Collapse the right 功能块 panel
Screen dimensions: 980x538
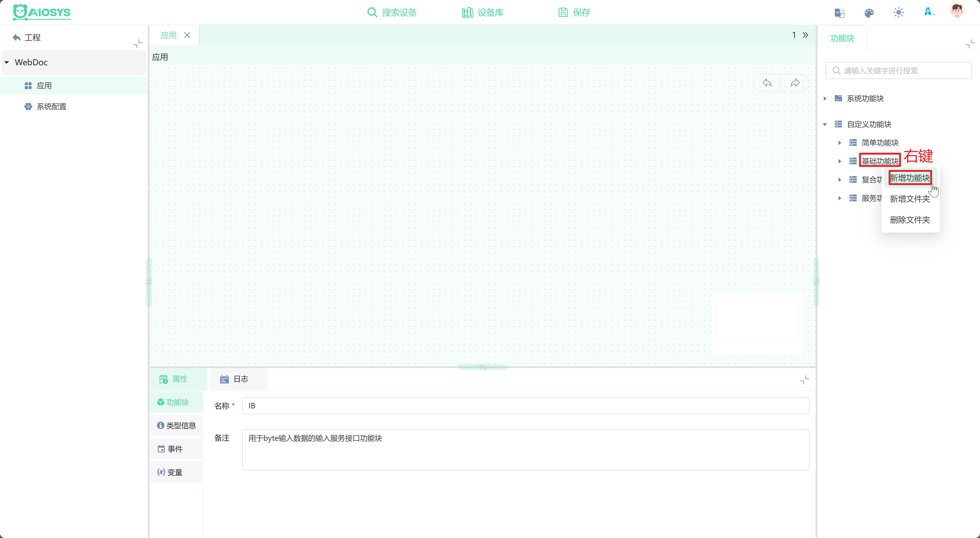click(970, 44)
